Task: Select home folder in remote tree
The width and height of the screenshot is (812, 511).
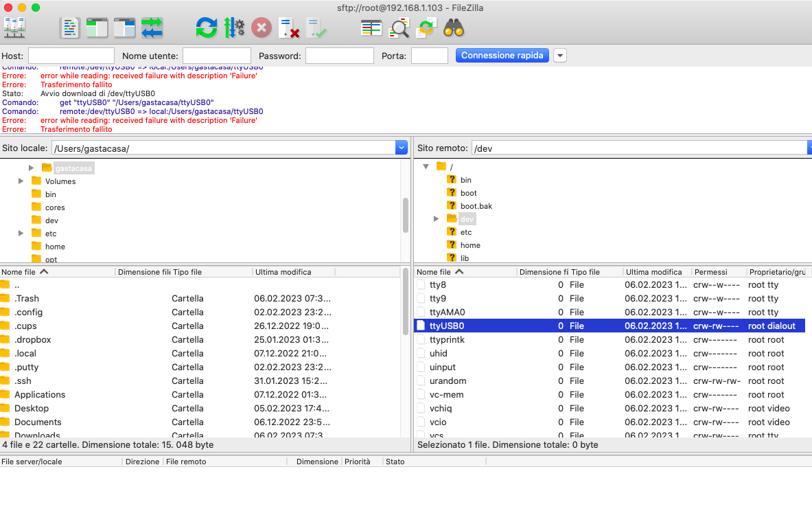Action: 470,245
